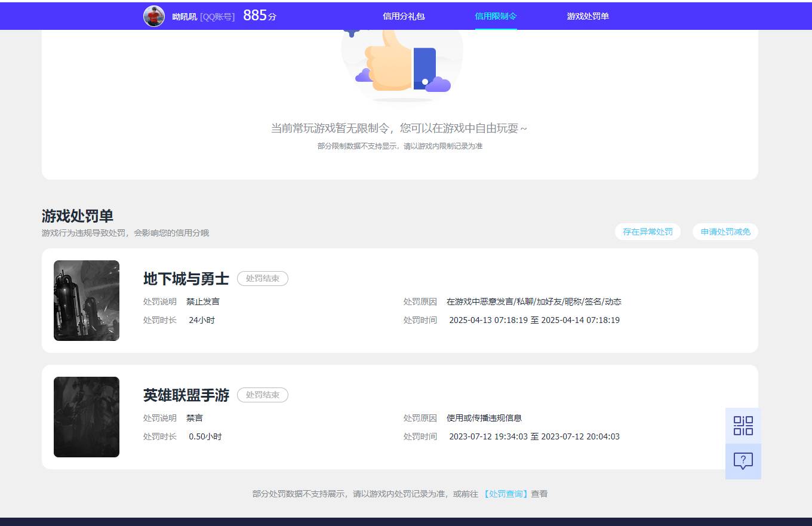Toggle the 处罚结束 badge beside 地下城与勇士

point(263,278)
